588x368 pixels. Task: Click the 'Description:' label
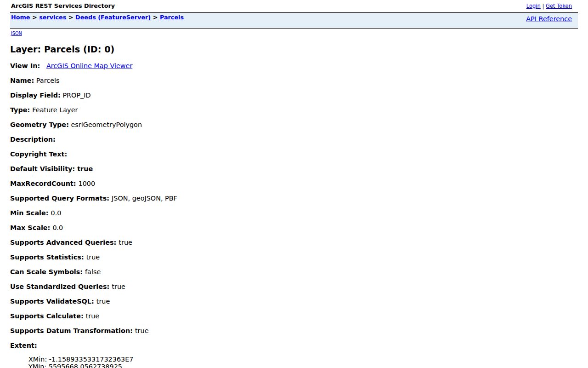coord(33,139)
